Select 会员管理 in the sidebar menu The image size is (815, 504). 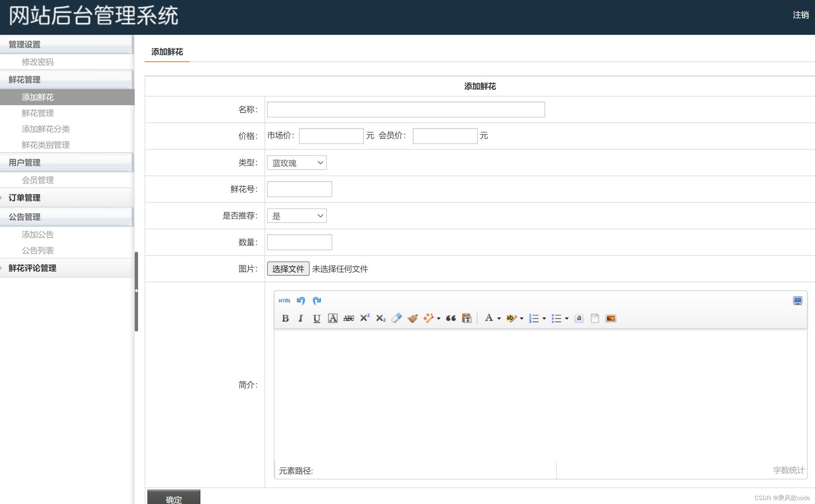(37, 180)
